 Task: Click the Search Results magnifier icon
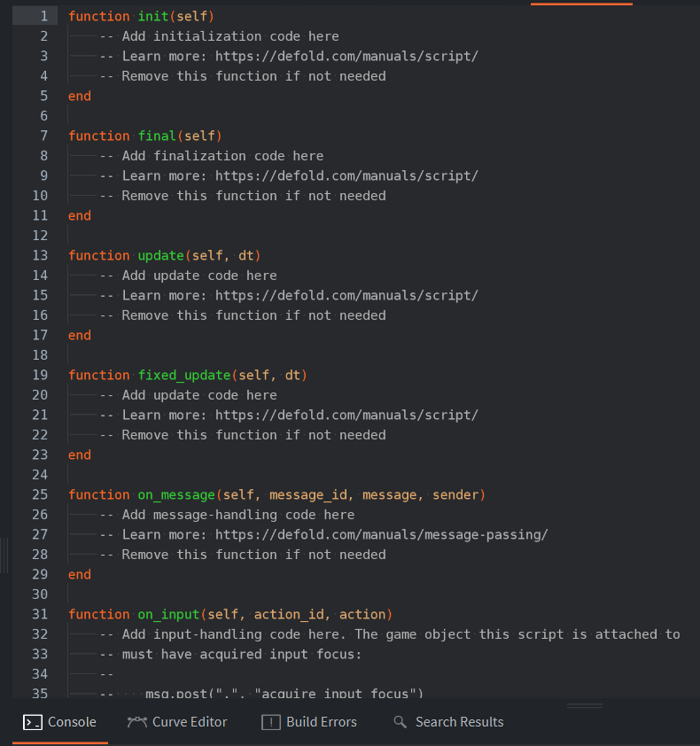point(401,722)
